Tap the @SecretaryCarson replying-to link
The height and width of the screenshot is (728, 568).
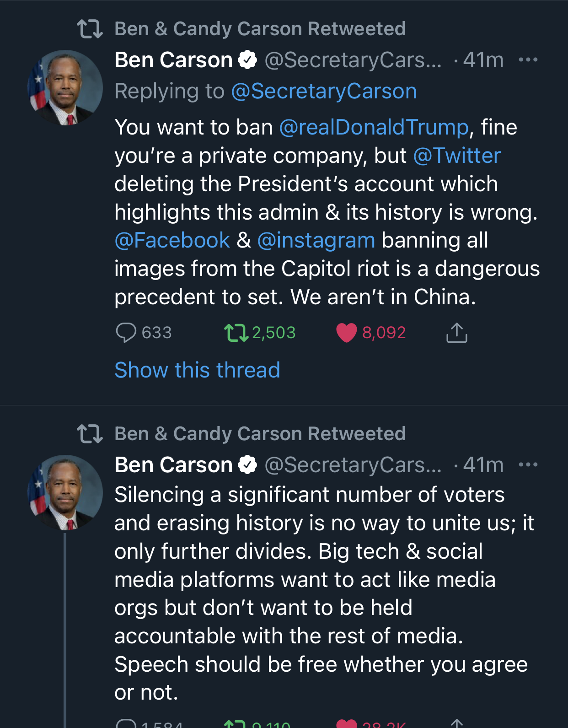point(324,91)
